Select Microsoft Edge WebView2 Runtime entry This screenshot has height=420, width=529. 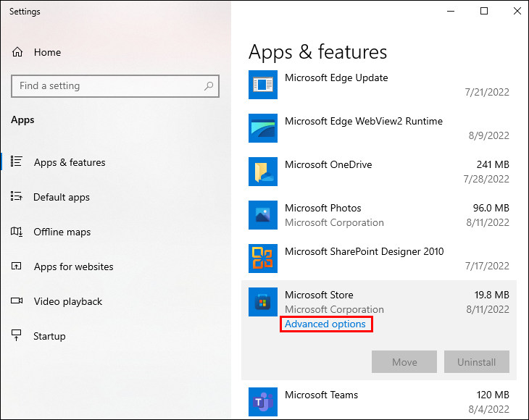379,128
